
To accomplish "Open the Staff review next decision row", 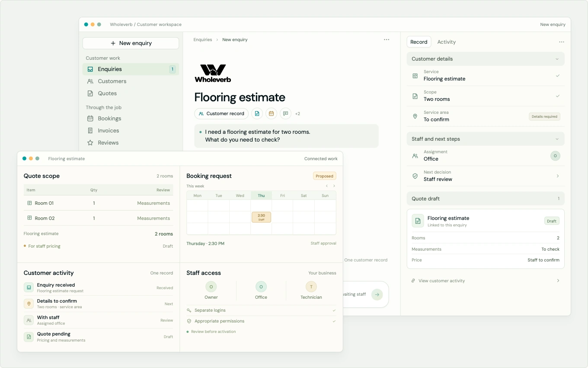I will tap(486, 176).
